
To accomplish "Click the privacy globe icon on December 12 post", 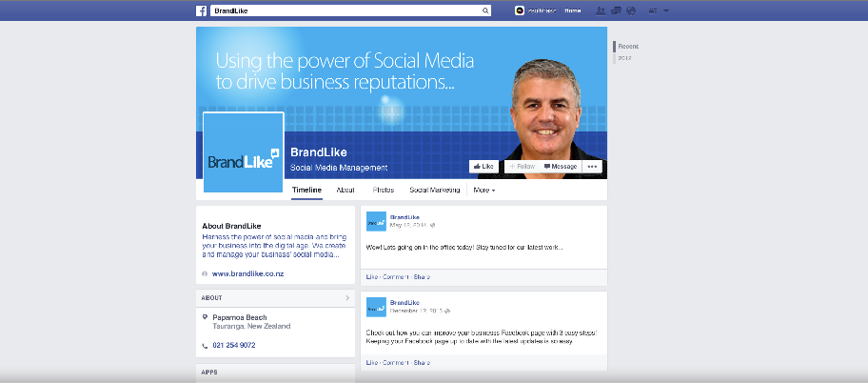I will pyautogui.click(x=447, y=311).
